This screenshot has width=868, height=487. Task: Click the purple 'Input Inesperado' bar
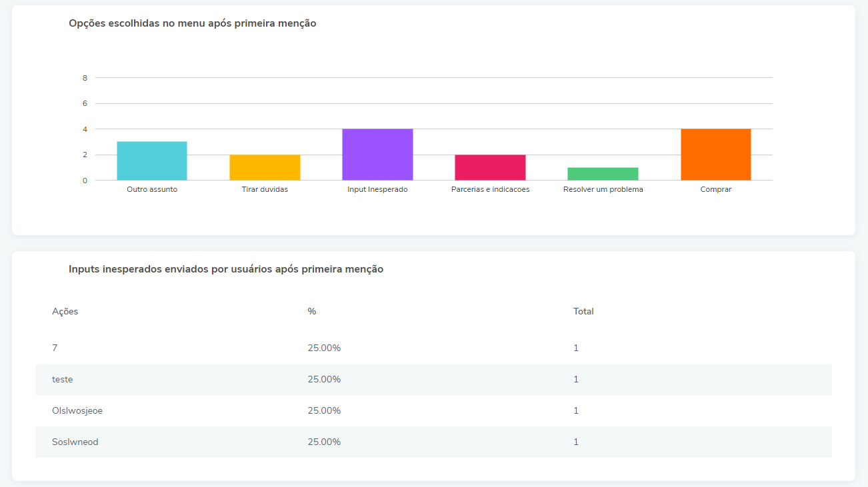click(x=377, y=155)
